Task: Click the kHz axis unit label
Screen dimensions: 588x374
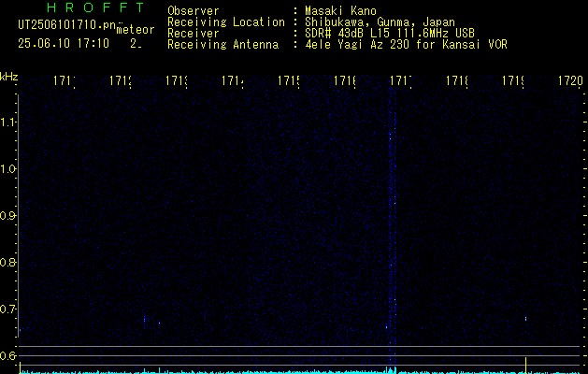Action: click(8, 77)
